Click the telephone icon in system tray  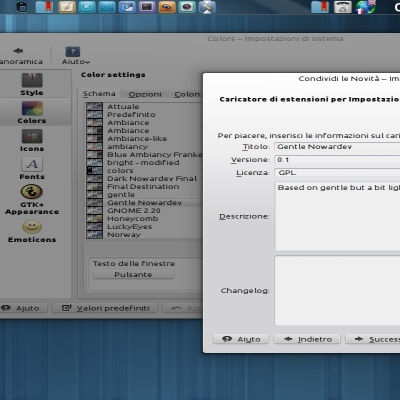[343, 7]
